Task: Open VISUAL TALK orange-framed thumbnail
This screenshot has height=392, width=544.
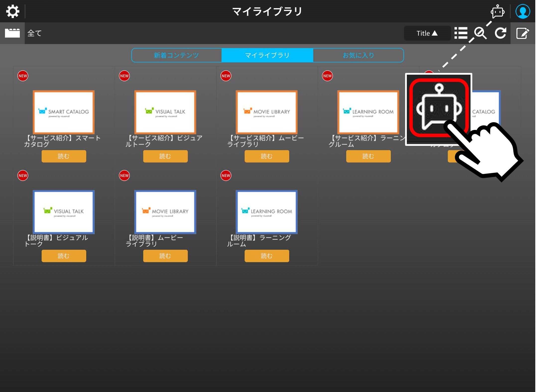Action: pyautogui.click(x=165, y=112)
